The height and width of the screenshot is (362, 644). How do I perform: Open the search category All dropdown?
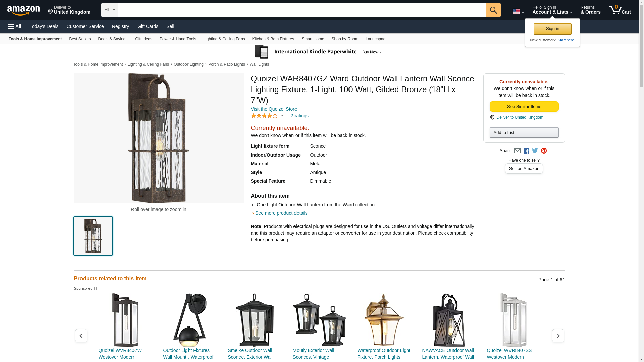click(109, 10)
